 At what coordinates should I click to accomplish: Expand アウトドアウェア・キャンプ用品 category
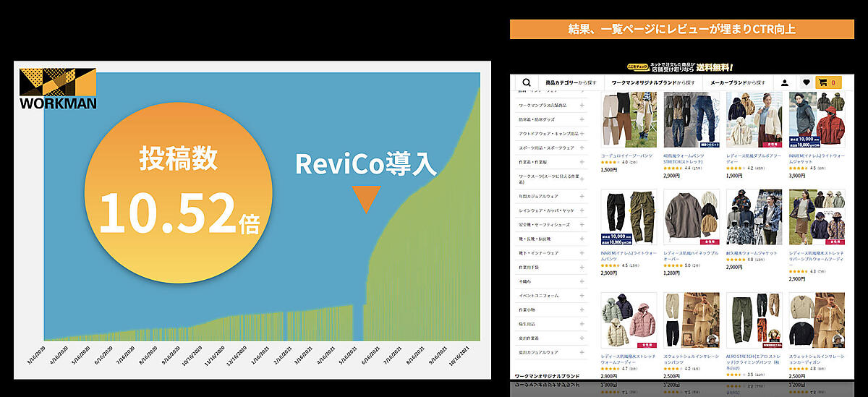pos(582,134)
